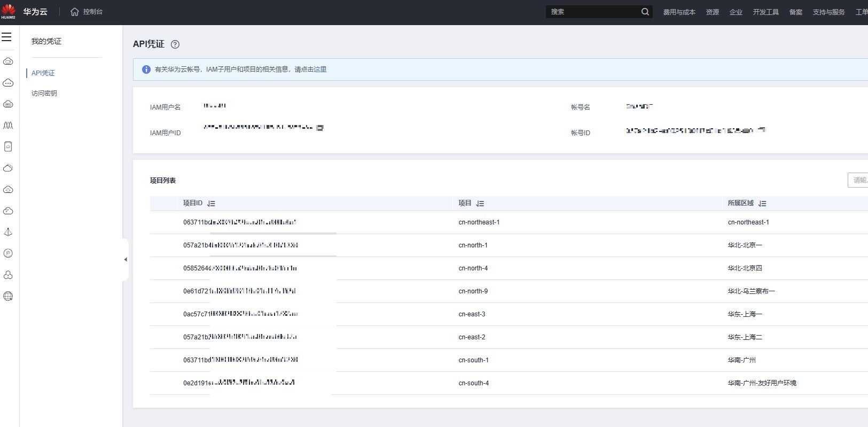The width and height of the screenshot is (868, 427).
Task: Open the cloud gauge sidebar icon
Action: point(8,211)
